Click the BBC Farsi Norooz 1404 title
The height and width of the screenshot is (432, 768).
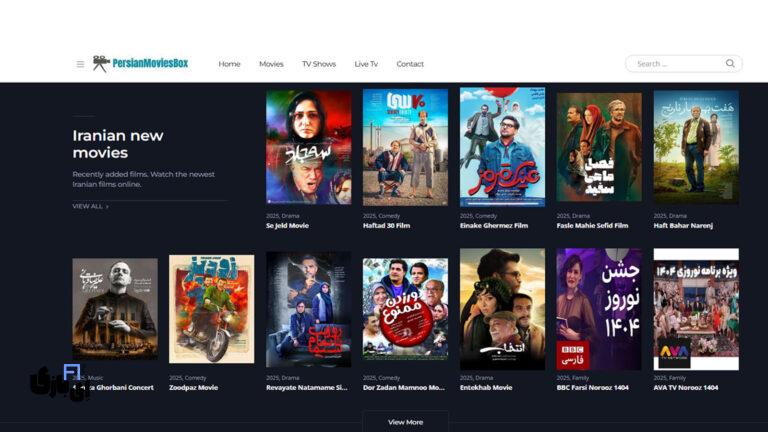coord(593,387)
